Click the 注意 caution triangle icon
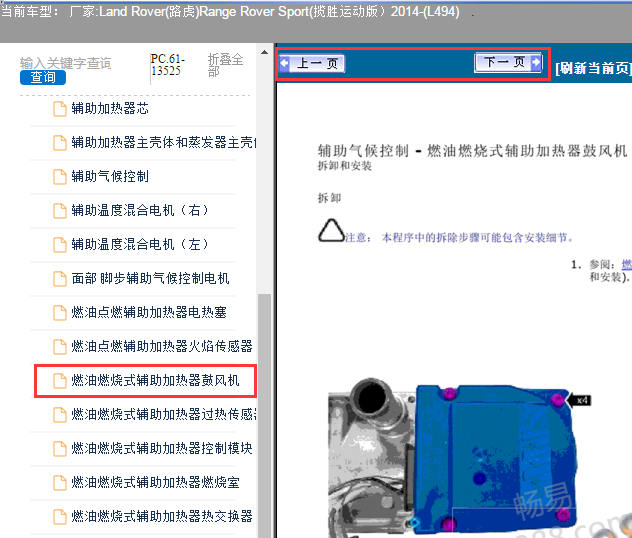The height and width of the screenshot is (538, 632). [331, 230]
